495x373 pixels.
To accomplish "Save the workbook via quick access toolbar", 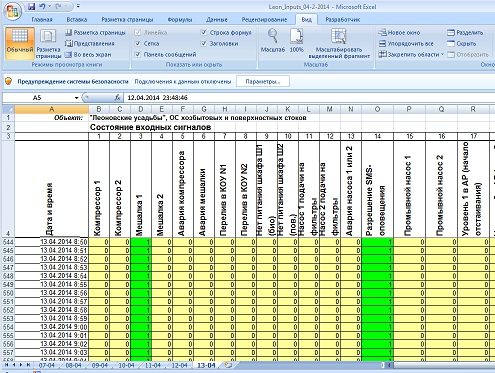I will pos(31,6).
